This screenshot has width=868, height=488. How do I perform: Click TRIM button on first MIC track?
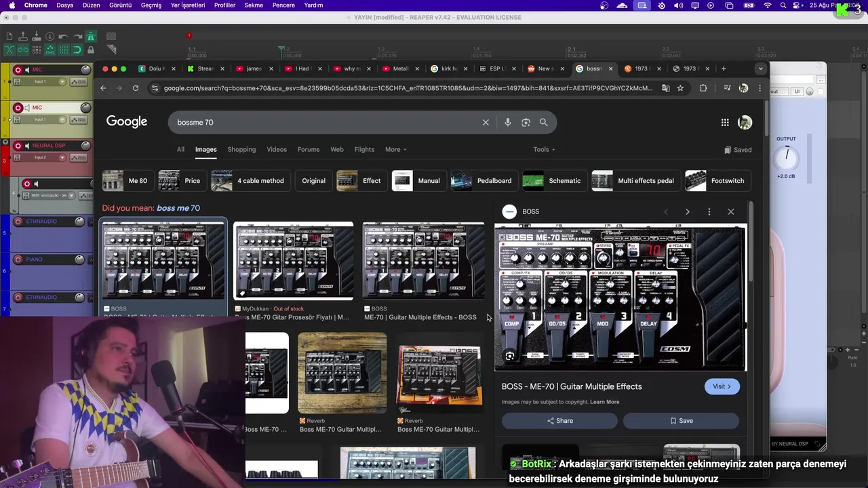pos(79,81)
